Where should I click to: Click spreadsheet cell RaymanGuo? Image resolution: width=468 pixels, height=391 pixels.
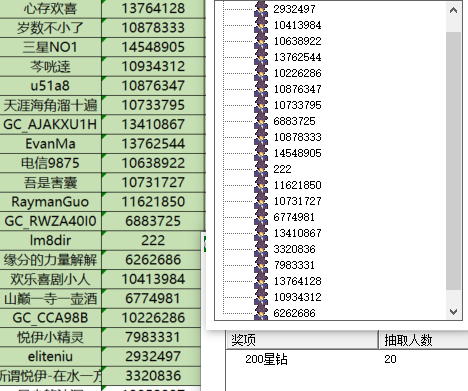(50, 202)
